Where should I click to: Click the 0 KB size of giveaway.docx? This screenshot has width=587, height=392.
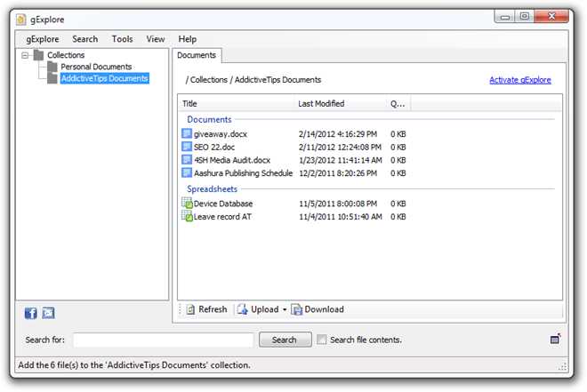pyautogui.click(x=398, y=134)
